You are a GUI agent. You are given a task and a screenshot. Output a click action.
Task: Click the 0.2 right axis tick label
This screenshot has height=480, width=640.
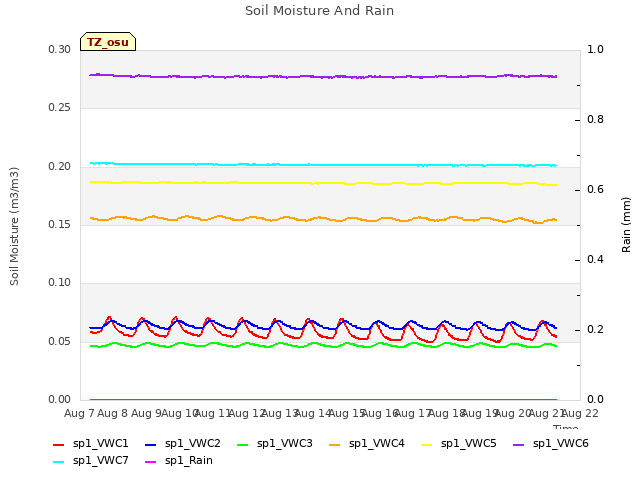[595, 330]
